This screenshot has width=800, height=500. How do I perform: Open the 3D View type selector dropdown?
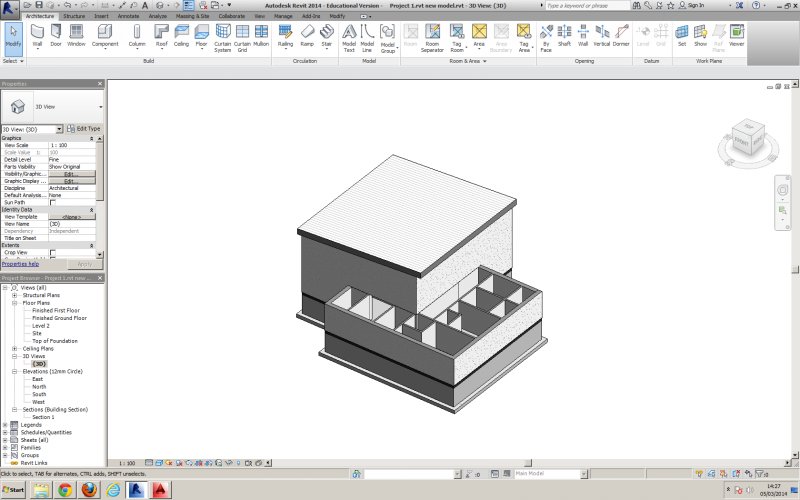(101, 105)
